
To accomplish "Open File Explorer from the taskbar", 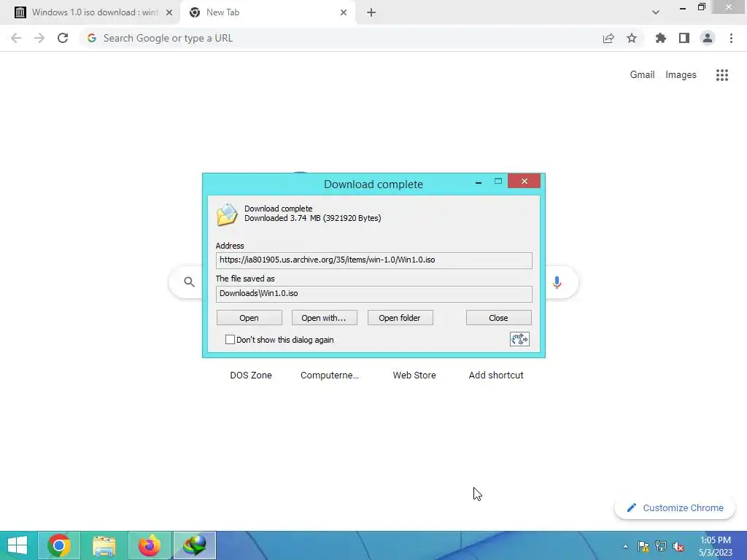I will (104, 545).
